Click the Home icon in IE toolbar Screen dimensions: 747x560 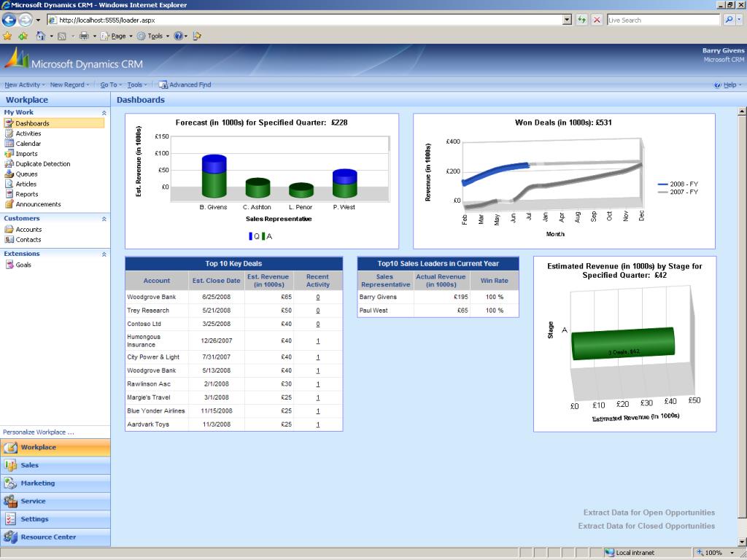click(41, 36)
